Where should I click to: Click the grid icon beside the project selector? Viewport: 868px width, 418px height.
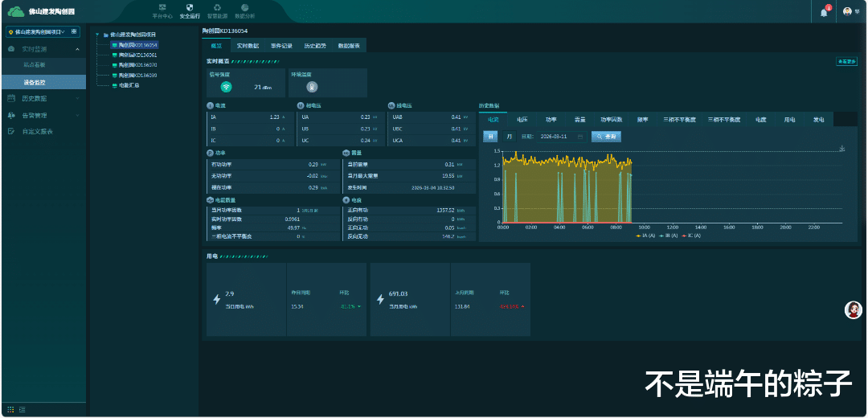(74, 31)
